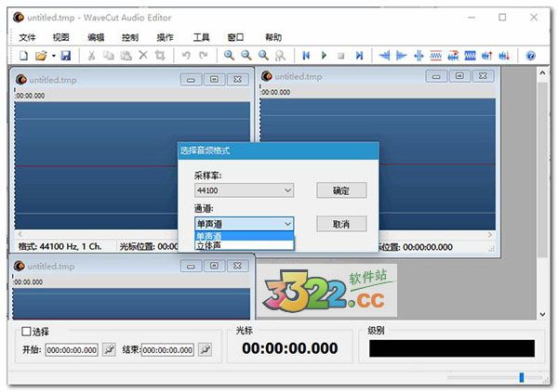The width and height of the screenshot is (558, 392).
Task: Choose 单声道 in the dropdown list
Action: 244,236
